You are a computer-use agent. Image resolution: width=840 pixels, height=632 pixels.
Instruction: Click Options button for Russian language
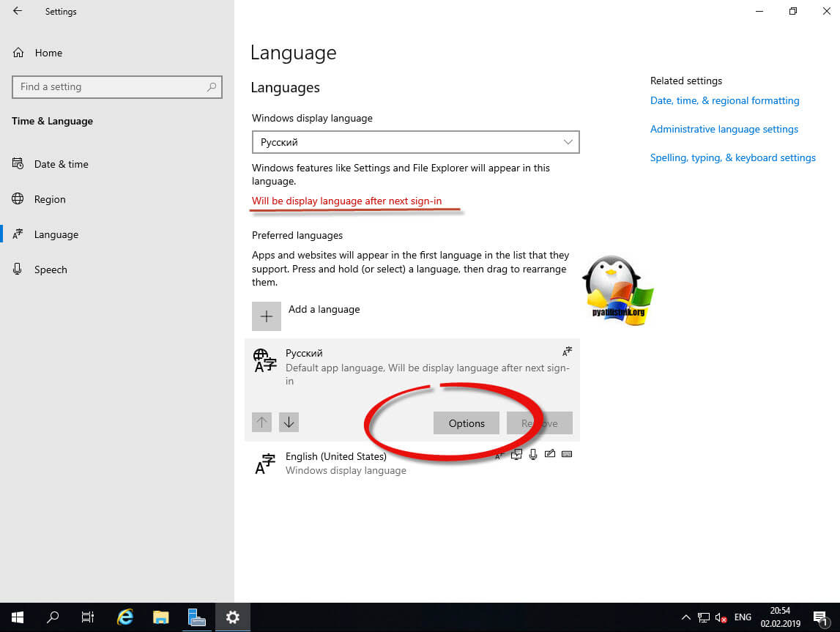tap(467, 423)
